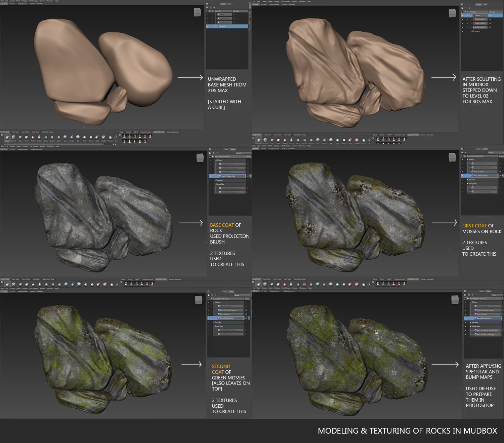This screenshot has width=504, height=443.
Task: Collapse the Bump Map group under Rock 10 MAT
Action: [x=467, y=184]
